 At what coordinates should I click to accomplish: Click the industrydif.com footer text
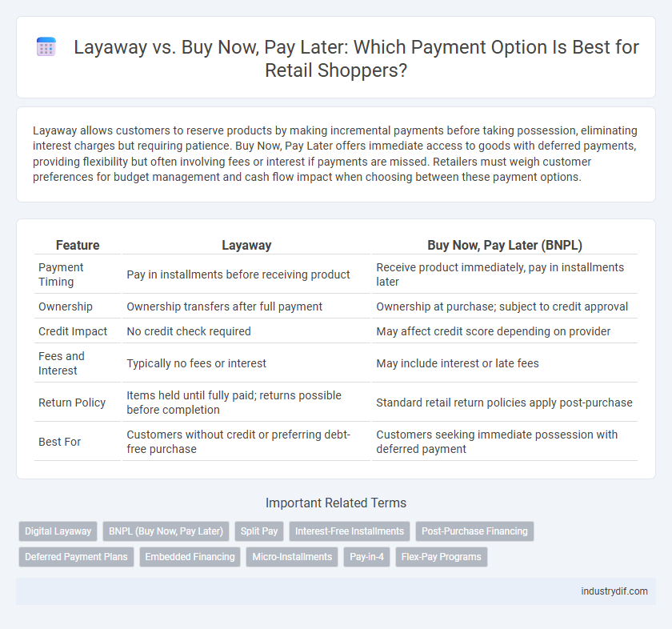(614, 591)
